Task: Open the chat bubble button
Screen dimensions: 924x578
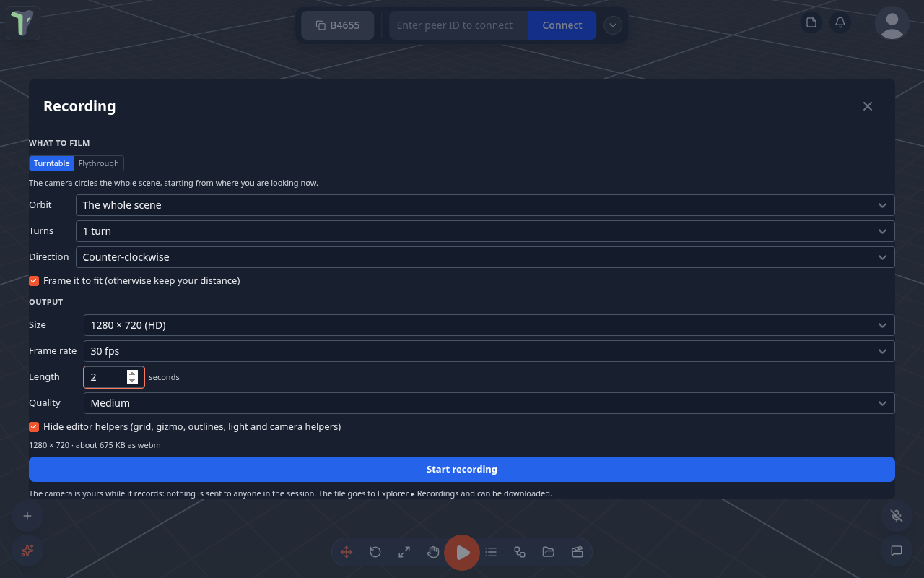Action: (897, 551)
